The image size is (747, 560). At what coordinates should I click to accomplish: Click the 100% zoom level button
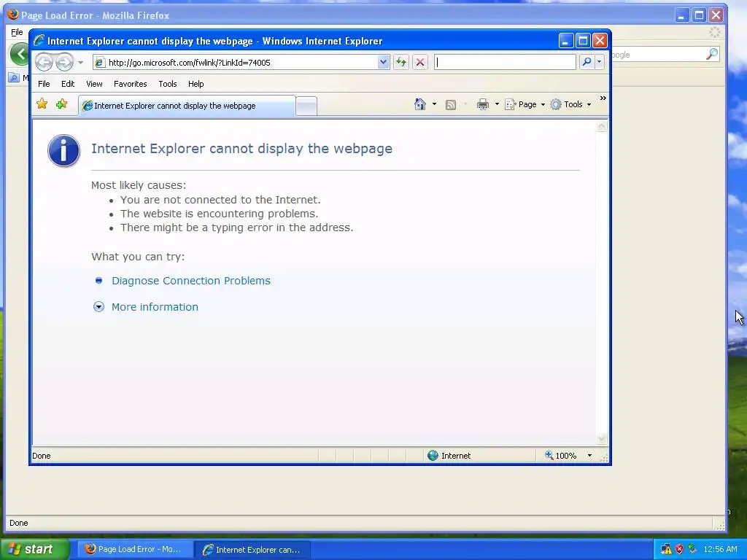(x=561, y=456)
